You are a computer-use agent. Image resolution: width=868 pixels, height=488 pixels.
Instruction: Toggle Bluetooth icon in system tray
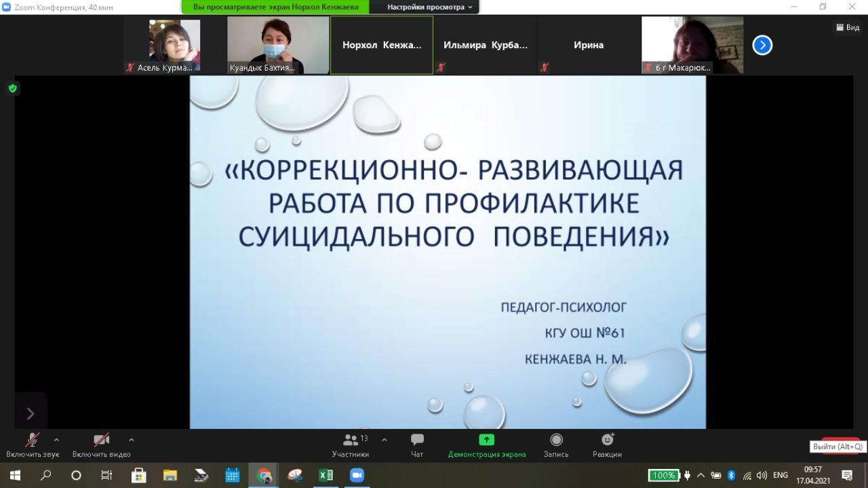(x=731, y=475)
